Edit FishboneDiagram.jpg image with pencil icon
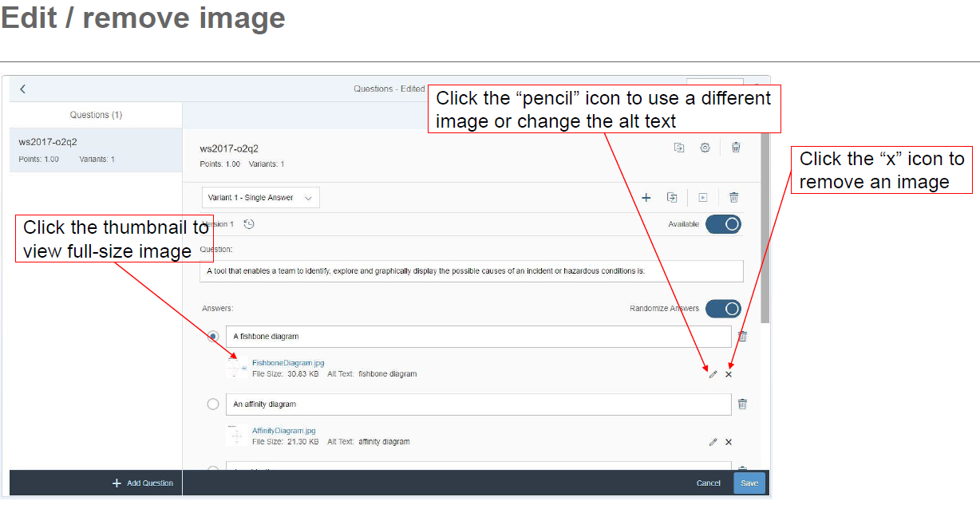Image resolution: width=980 pixels, height=505 pixels. [x=713, y=374]
